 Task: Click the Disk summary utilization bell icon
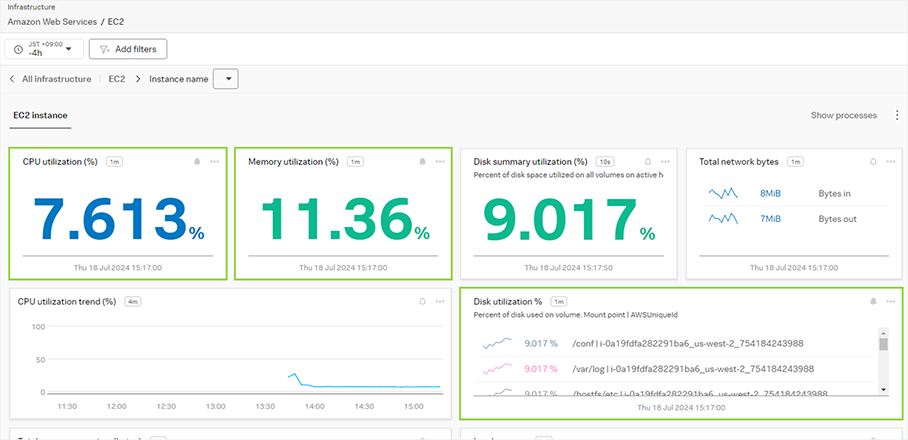648,161
